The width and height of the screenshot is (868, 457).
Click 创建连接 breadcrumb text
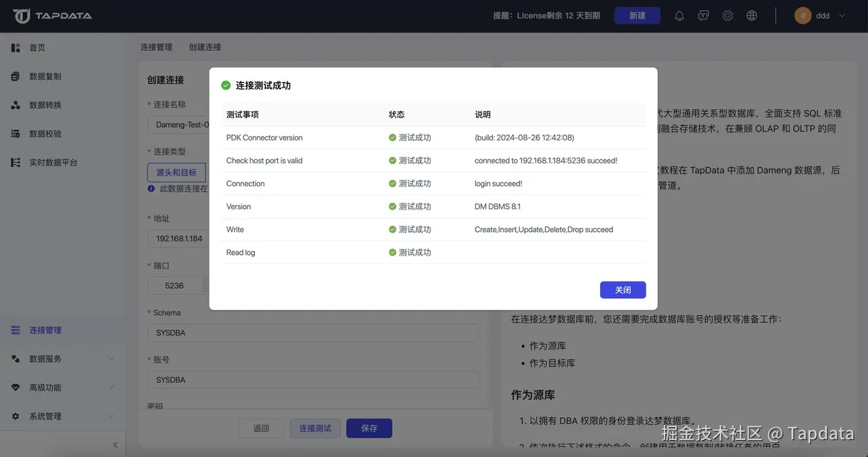tap(205, 47)
